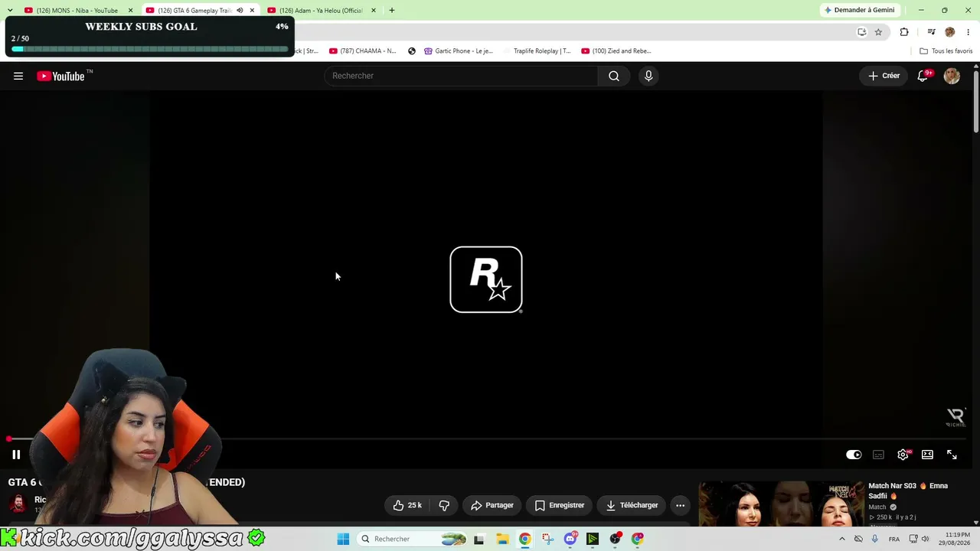This screenshot has width=980, height=551.
Task: Open the video player settings gear
Action: (903, 455)
